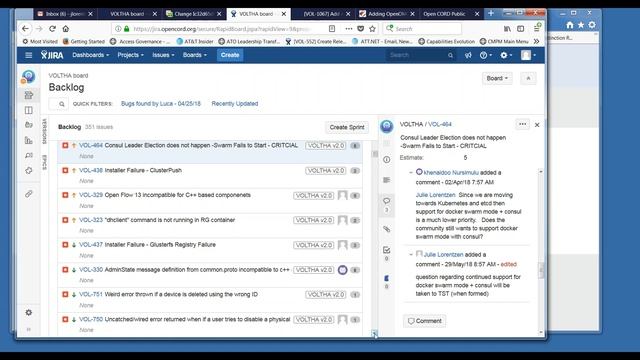Screen dimensions: 640x360
Task: Click the Comment button
Action: click(425, 321)
